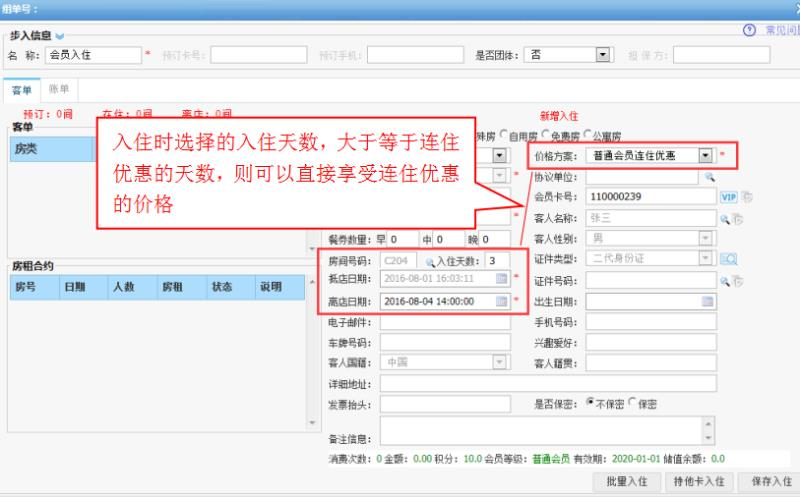Click the 批量入住 button
Viewport: 800px width, 497px height.
pos(627,481)
